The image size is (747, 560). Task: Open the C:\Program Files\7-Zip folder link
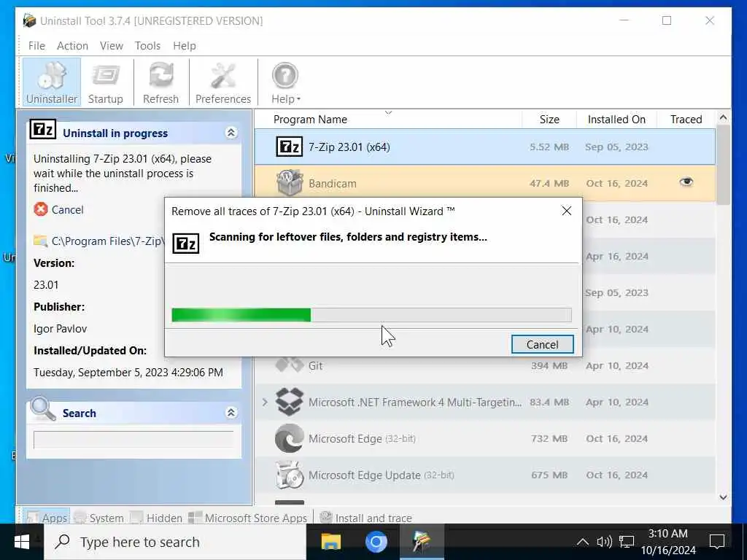coord(99,241)
